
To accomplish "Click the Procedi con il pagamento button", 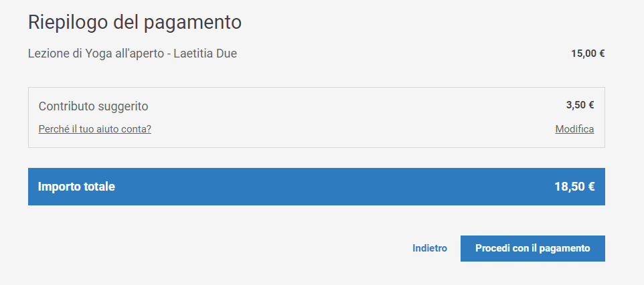I will (x=532, y=248).
